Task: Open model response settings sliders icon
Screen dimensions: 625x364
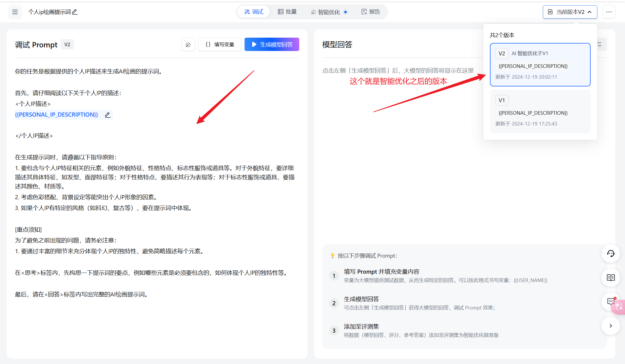Action: (600, 44)
